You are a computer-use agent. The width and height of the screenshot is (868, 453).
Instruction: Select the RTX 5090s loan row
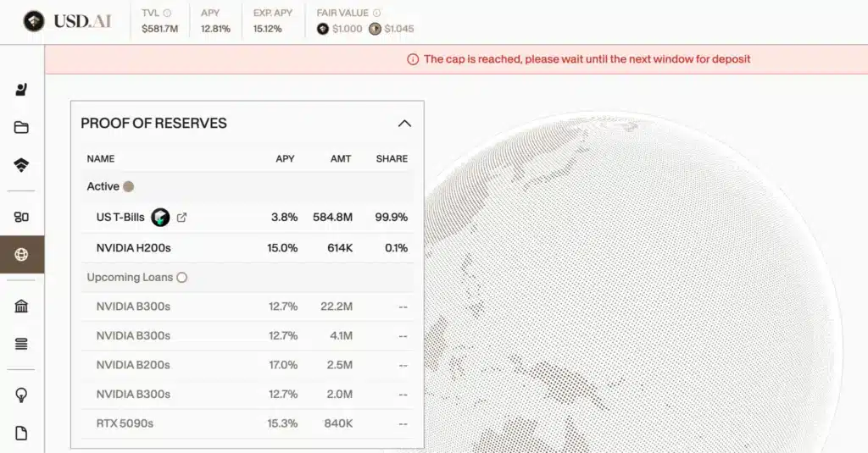click(247, 423)
